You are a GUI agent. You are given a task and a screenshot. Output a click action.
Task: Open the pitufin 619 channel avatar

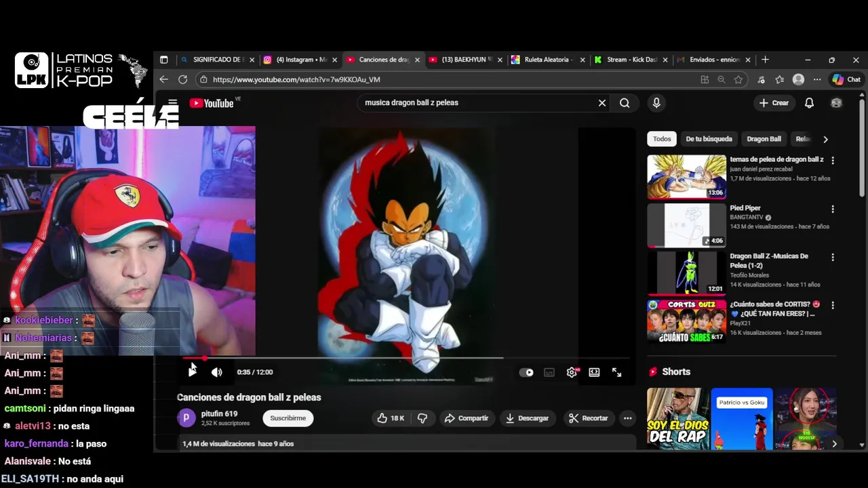[x=186, y=418]
